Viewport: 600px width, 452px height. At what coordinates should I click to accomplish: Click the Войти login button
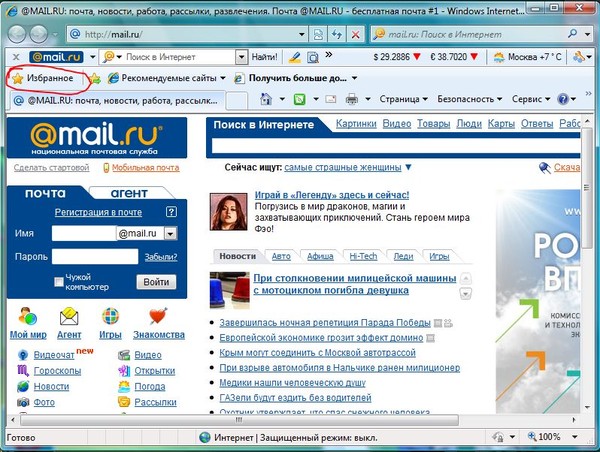pos(156,282)
